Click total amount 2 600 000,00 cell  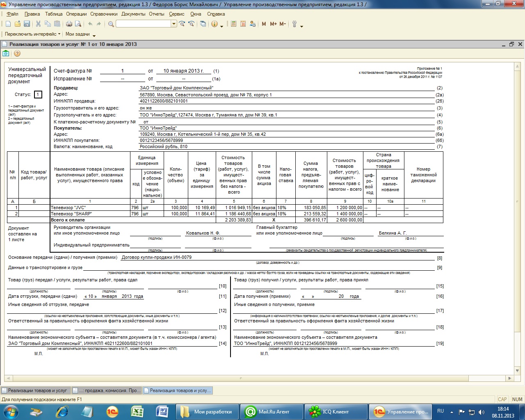click(345, 220)
